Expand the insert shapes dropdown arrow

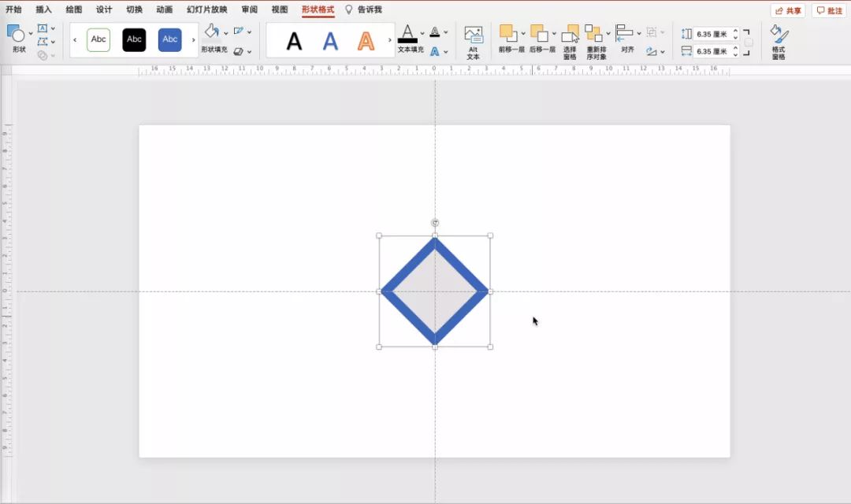coord(31,34)
